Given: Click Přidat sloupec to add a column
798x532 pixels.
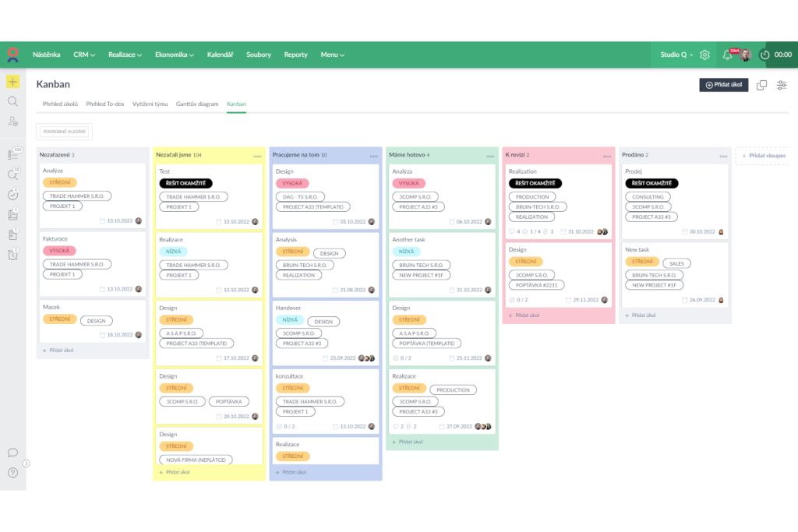Looking at the screenshot, I should [764, 156].
